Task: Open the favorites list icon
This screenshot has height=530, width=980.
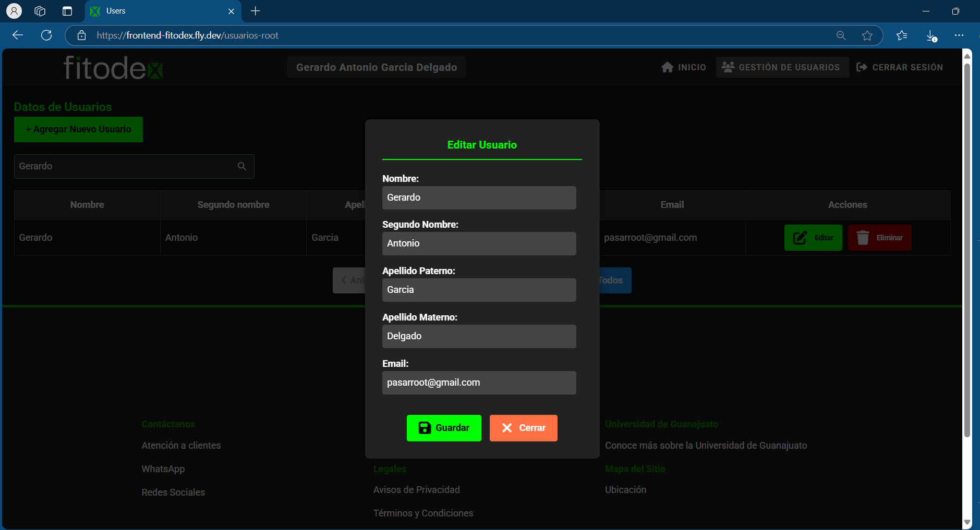Action: click(x=902, y=35)
